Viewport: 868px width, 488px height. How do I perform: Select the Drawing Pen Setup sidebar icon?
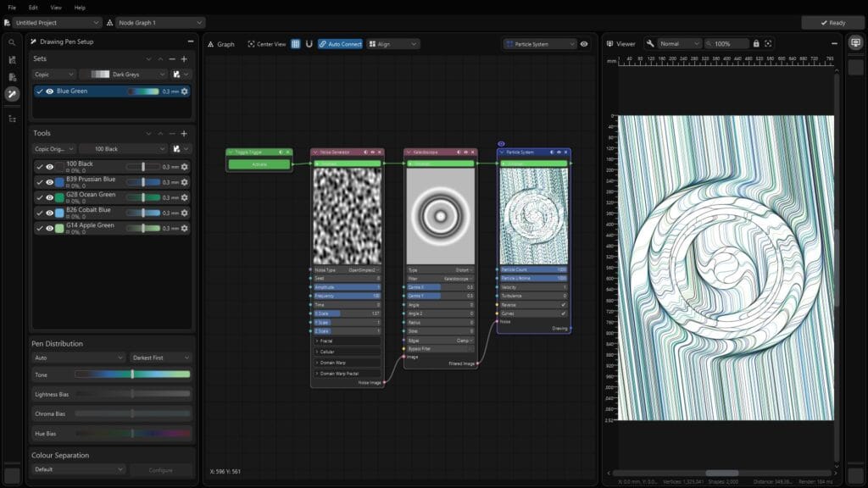(x=12, y=94)
